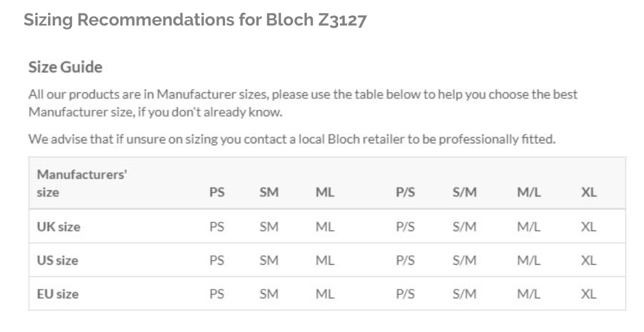
Task: Click the S/M value in US size row
Action: tap(465, 261)
